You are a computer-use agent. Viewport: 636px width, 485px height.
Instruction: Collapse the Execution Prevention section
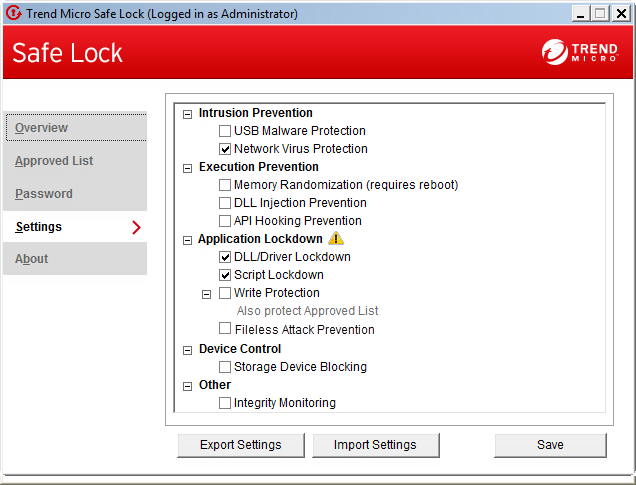click(187, 168)
